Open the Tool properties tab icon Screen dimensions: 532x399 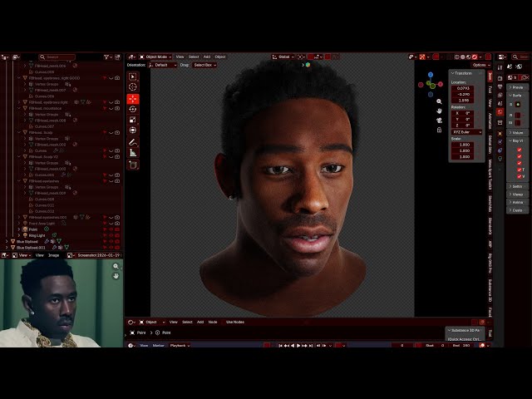(x=500, y=67)
